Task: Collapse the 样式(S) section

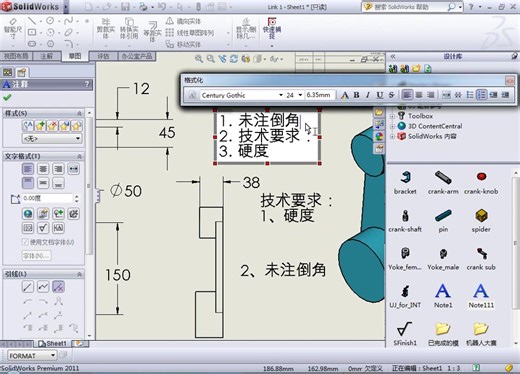Action: (x=79, y=113)
